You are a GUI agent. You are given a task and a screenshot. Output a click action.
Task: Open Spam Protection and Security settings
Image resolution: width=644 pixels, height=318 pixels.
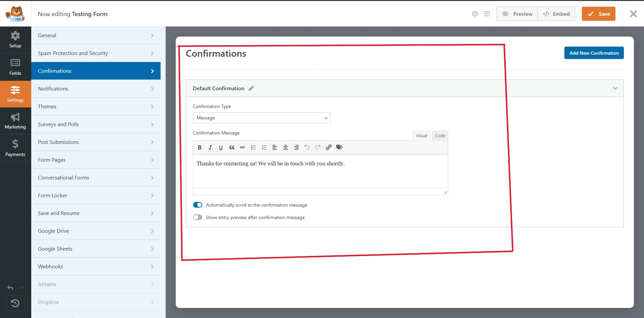pyautogui.click(x=96, y=53)
